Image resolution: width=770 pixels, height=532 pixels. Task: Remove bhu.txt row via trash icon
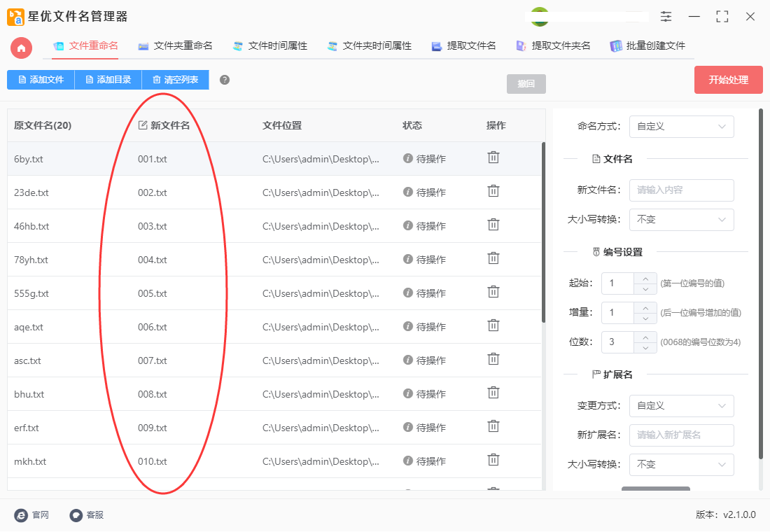493,393
